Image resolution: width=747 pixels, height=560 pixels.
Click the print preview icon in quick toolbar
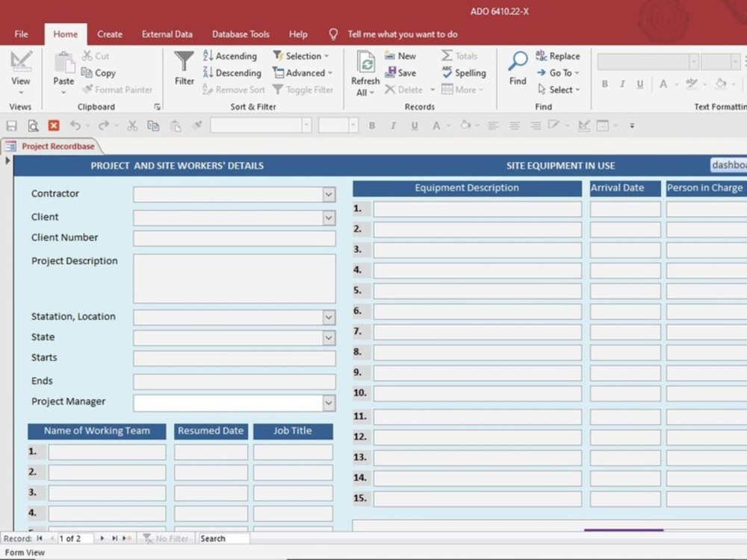[33, 125]
